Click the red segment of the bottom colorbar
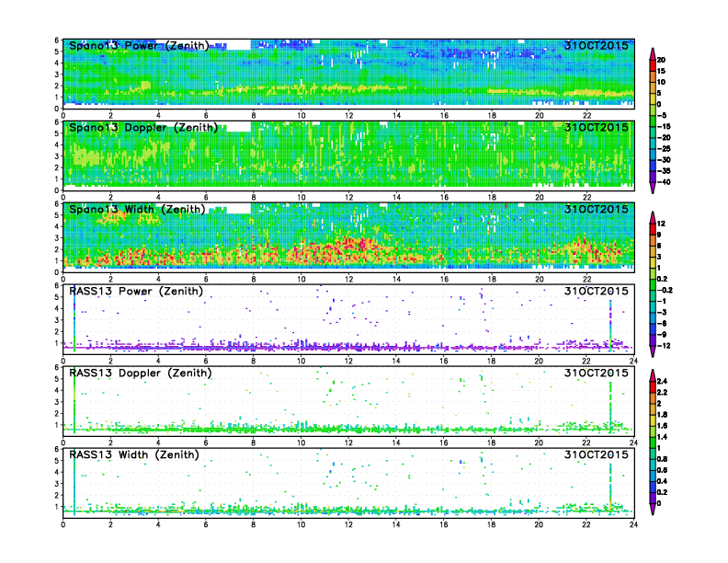Viewport: 728px width, 563px height. point(653,387)
